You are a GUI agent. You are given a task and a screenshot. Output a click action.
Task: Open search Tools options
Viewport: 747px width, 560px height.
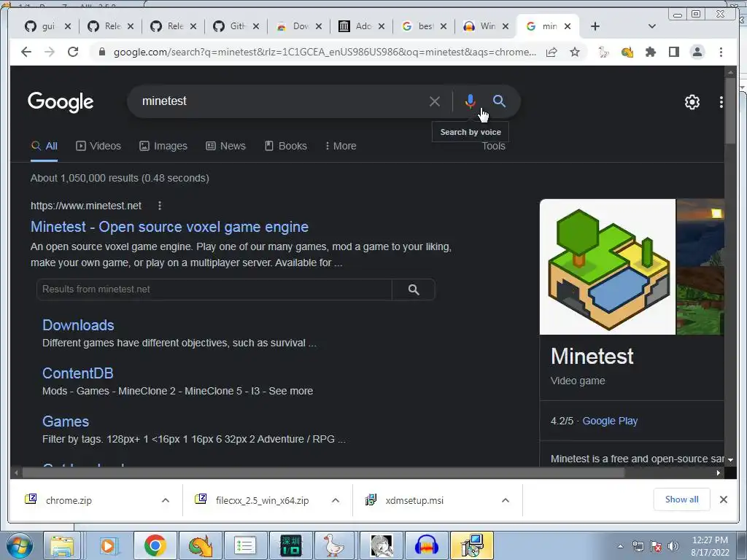tap(493, 146)
